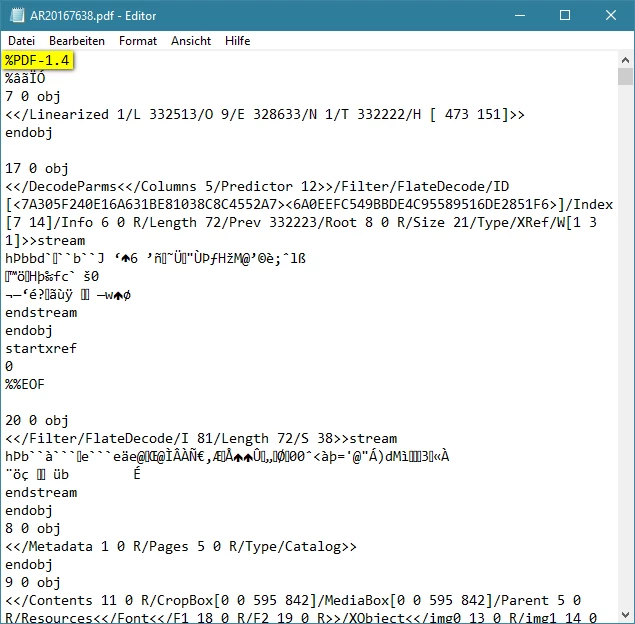Screen dimensions: 635x624
Task: Click the Contents 11 0 R/CropBox line
Action: (x=293, y=601)
